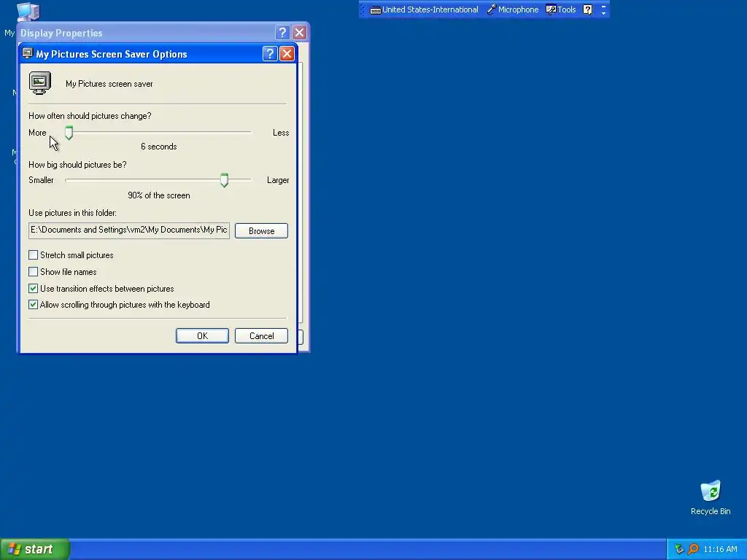Click the "Larger" slider label
The width and height of the screenshot is (747, 560).
pyautogui.click(x=278, y=180)
